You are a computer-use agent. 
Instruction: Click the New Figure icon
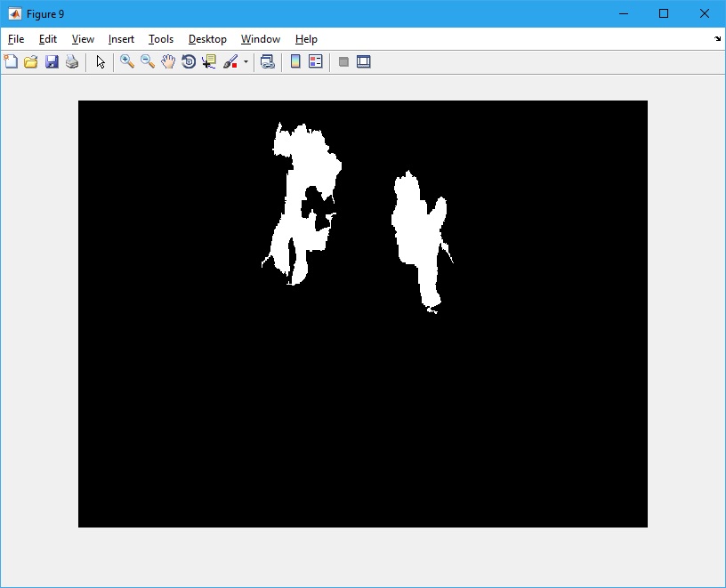[x=11, y=62]
